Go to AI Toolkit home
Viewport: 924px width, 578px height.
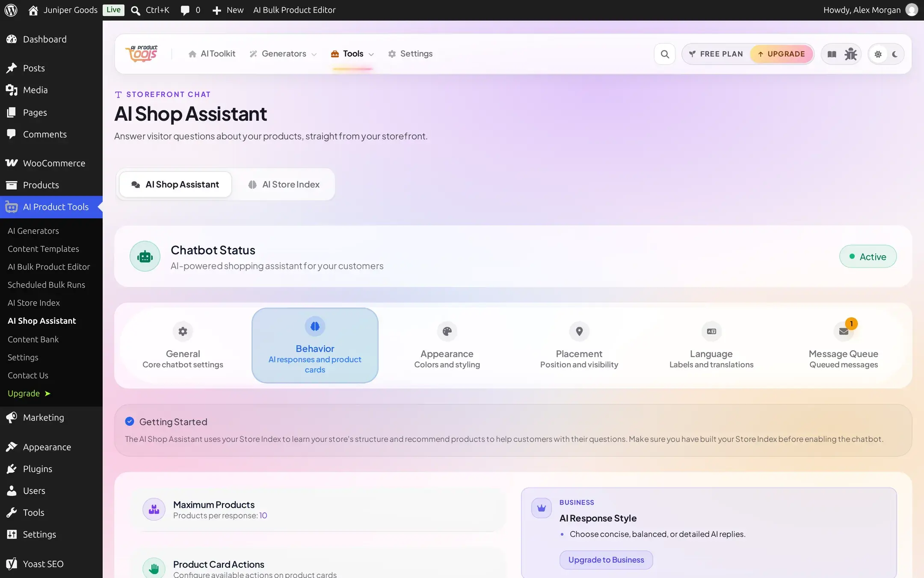212,54
